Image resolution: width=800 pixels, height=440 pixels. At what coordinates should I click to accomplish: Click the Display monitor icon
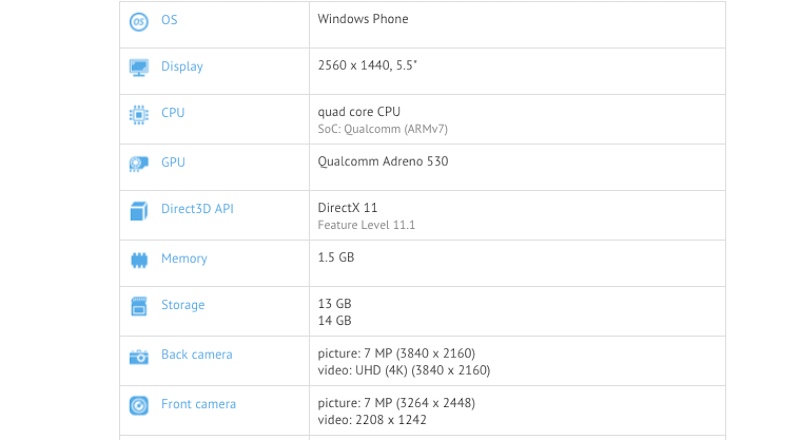(139, 67)
